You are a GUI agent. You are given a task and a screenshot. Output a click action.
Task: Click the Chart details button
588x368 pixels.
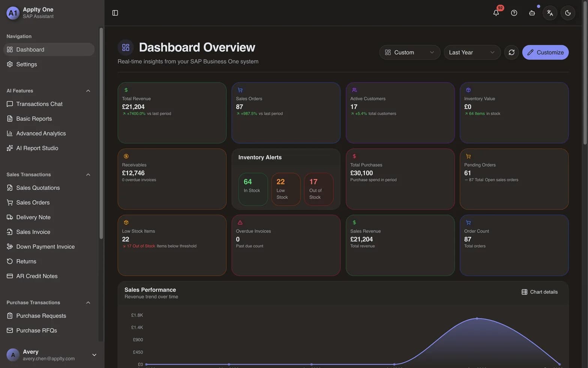[540, 292]
